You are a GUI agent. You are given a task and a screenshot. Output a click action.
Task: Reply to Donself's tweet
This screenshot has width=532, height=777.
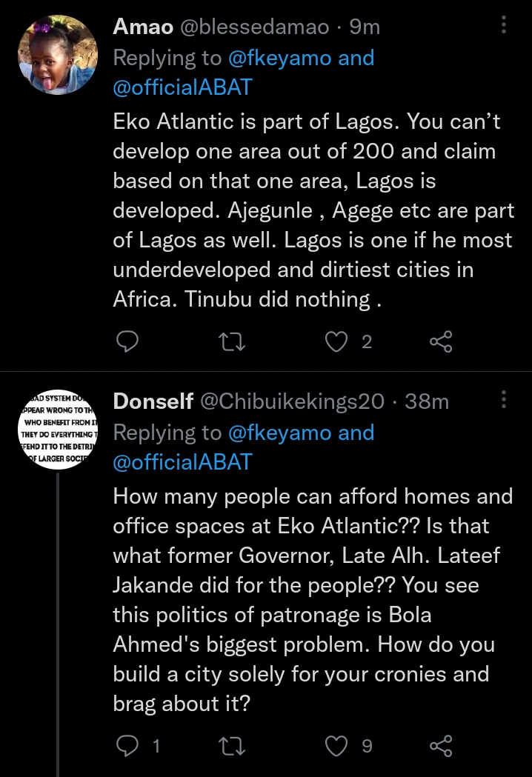128,745
